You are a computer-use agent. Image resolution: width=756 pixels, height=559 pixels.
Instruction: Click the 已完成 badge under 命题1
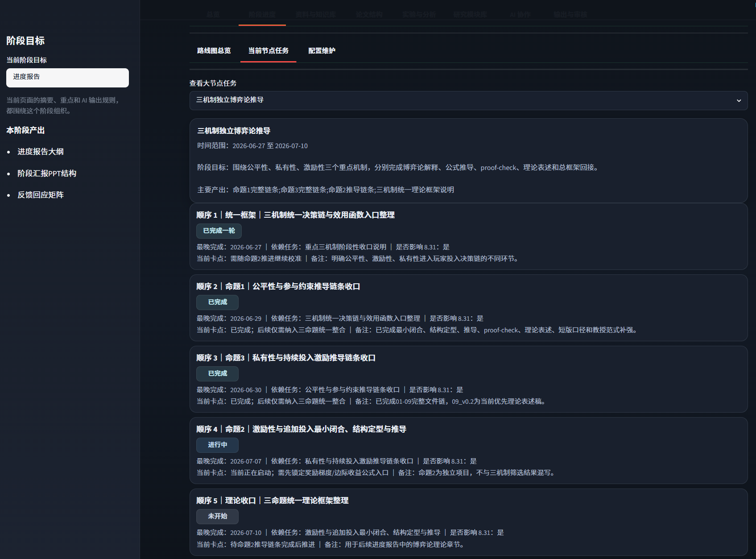click(217, 302)
